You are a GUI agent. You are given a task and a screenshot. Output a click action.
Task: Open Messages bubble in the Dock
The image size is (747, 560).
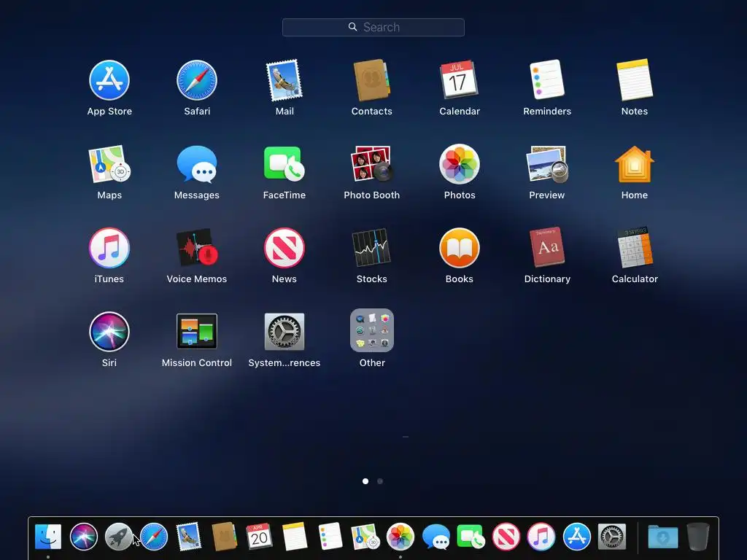(x=436, y=537)
